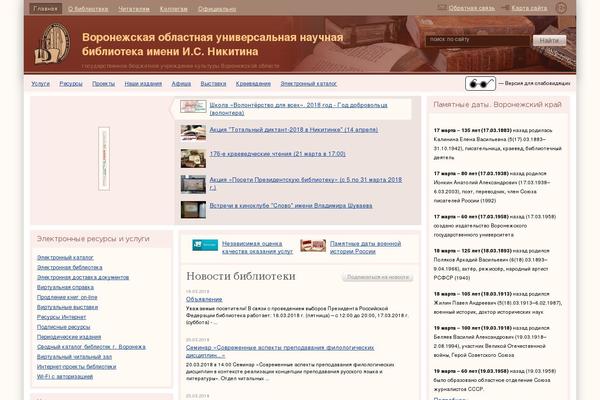
Task: Open the Акция «Посети Президентскую библиотеку» link
Action: 306,183
